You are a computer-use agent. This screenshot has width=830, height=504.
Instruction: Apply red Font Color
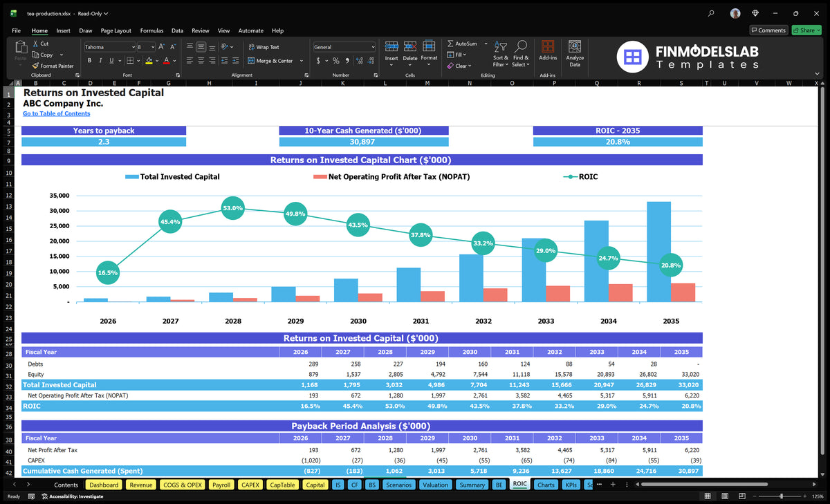tap(166, 61)
